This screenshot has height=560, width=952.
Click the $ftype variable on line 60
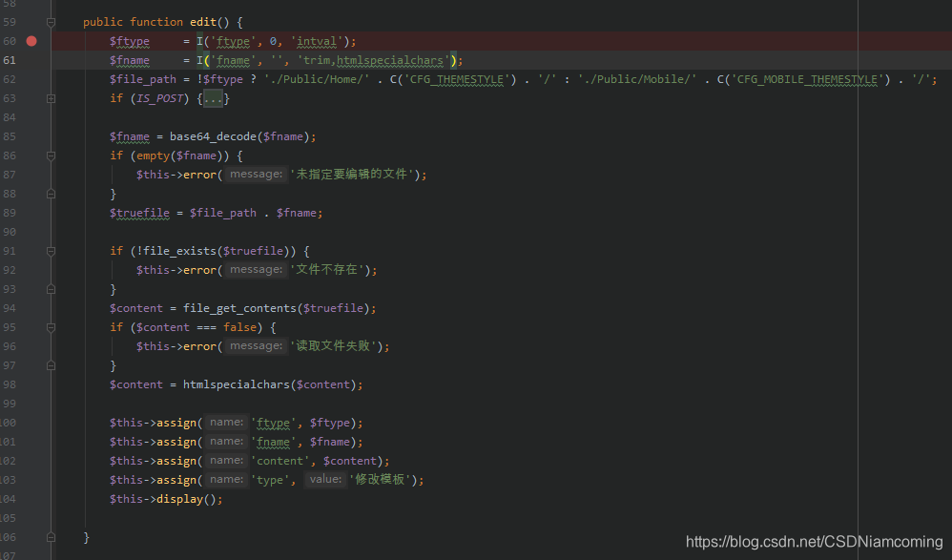pyautogui.click(x=130, y=41)
